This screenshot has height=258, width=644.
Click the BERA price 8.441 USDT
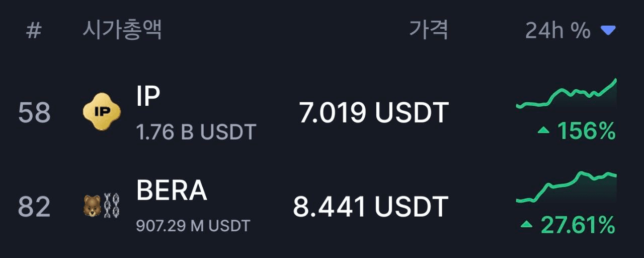tap(371, 207)
